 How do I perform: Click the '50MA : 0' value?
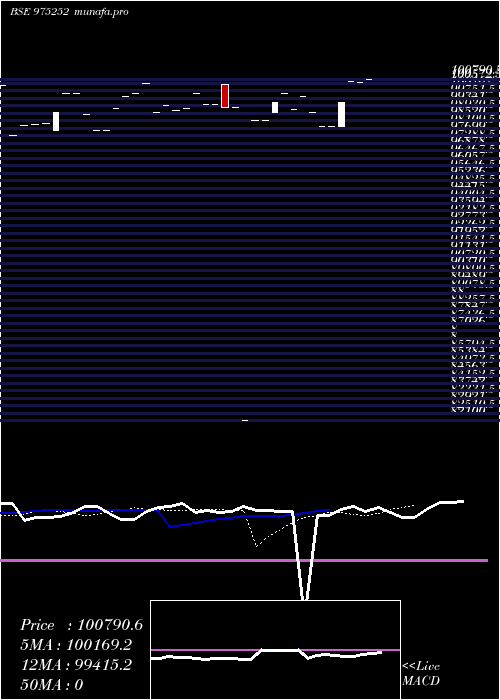pyautogui.click(x=53, y=685)
